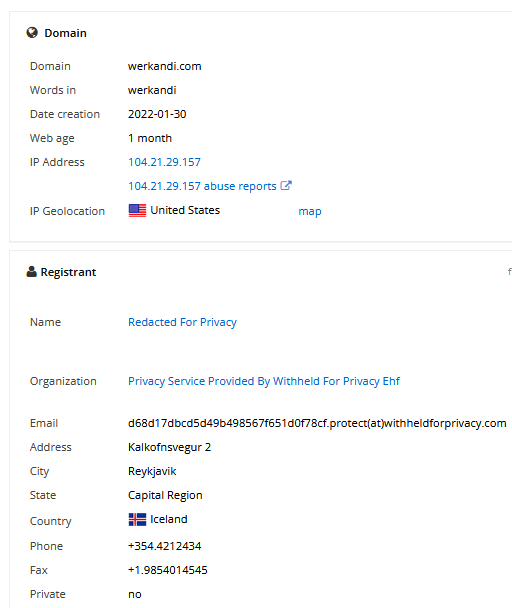Click the fax number +1.9854014545

point(168,570)
